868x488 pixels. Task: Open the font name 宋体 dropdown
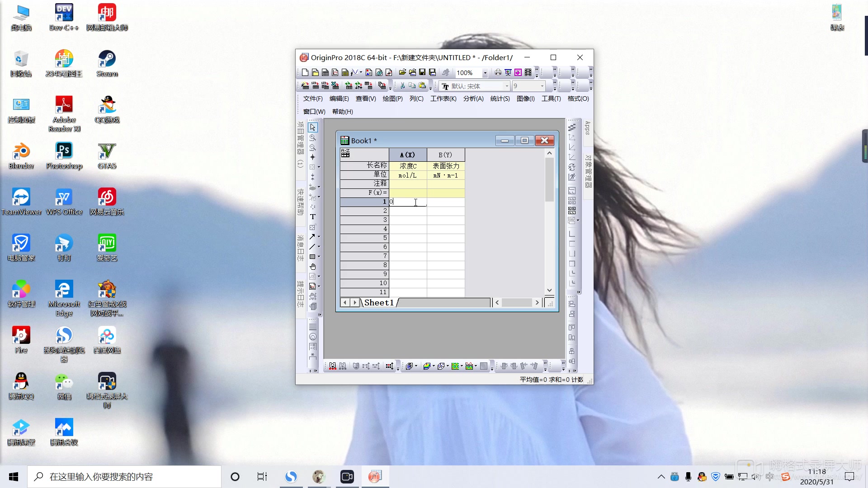pos(507,86)
